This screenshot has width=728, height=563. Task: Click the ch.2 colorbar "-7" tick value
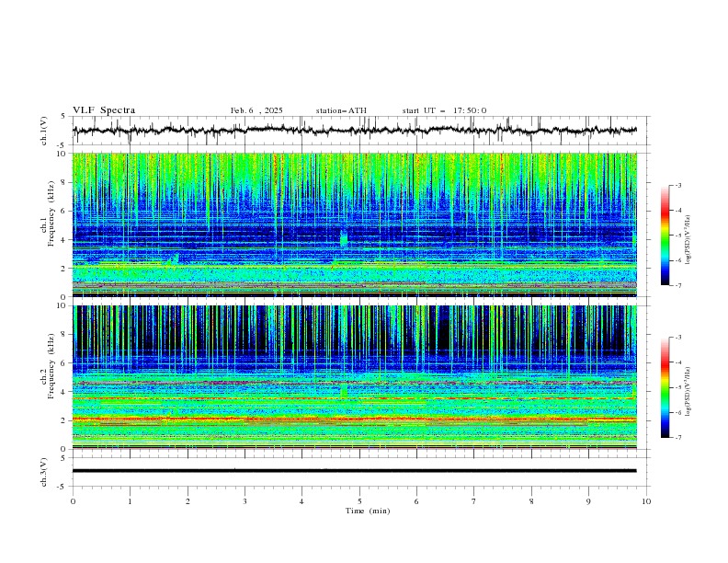678,438
